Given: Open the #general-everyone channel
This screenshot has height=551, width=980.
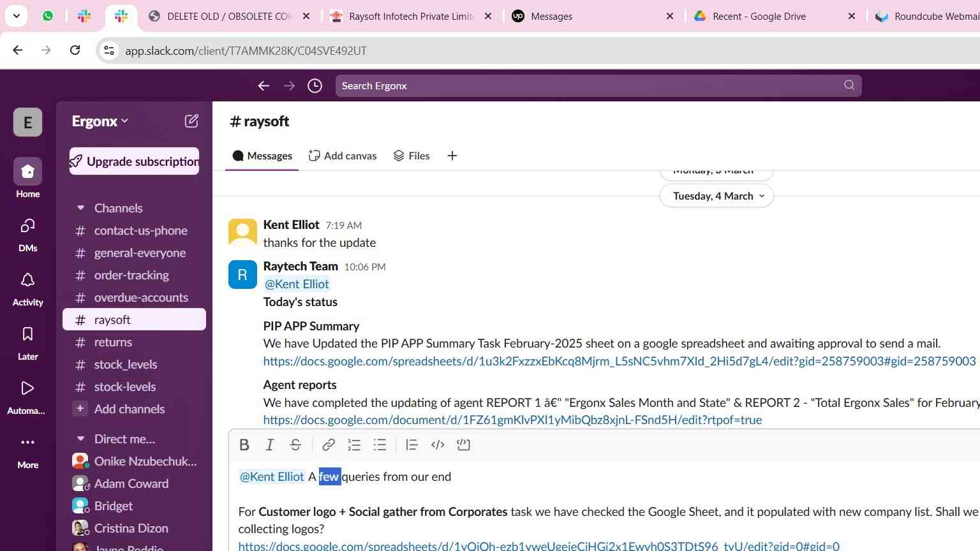Looking at the screenshot, I should click(134, 253).
